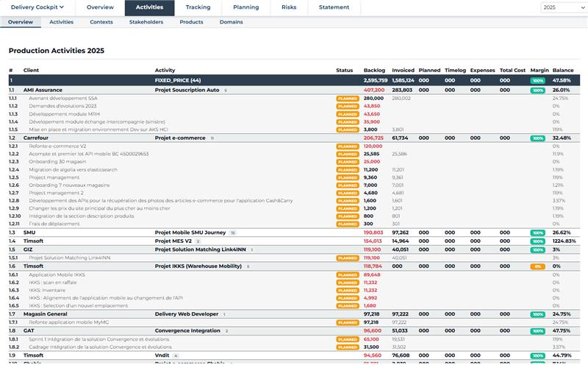Click PLANNED badge for Frais de déplacement
The image size is (588, 365).
[347, 224]
